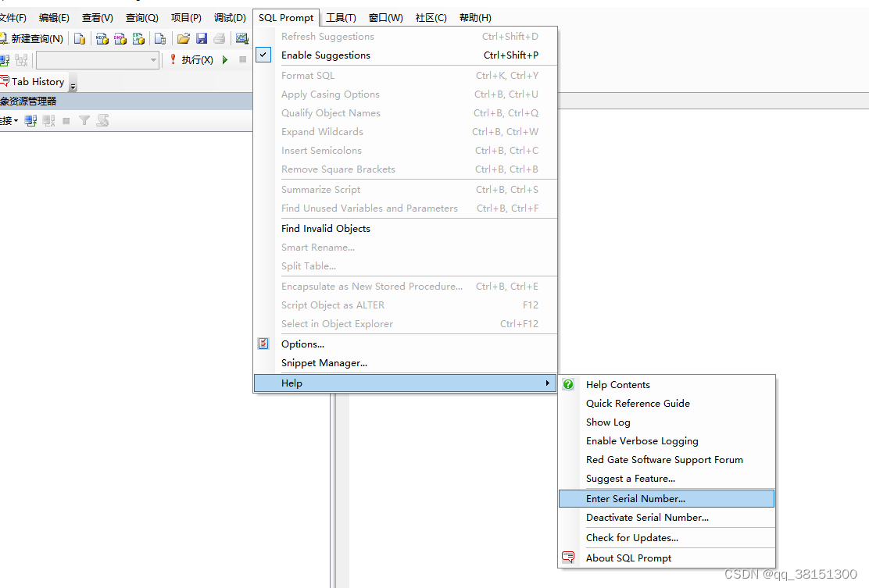This screenshot has width=869, height=588.
Task: Click the 新建查询(N) New Query button
Action: coord(31,39)
